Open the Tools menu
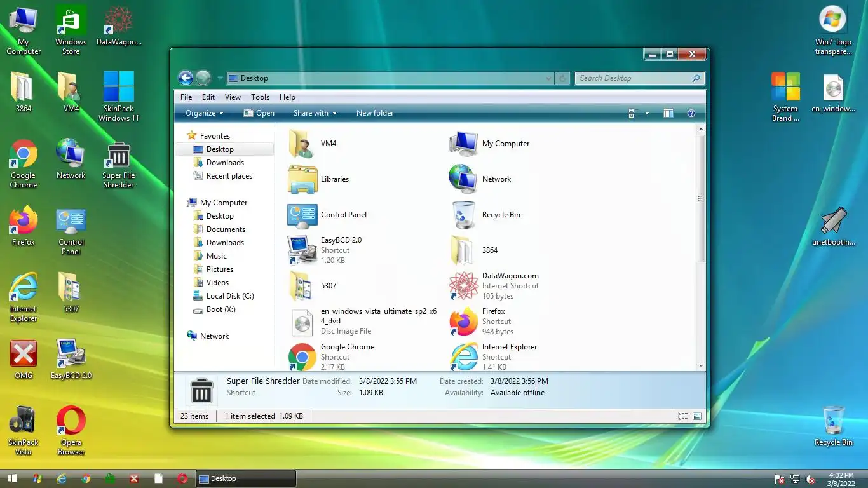This screenshot has height=488, width=868. (x=260, y=97)
